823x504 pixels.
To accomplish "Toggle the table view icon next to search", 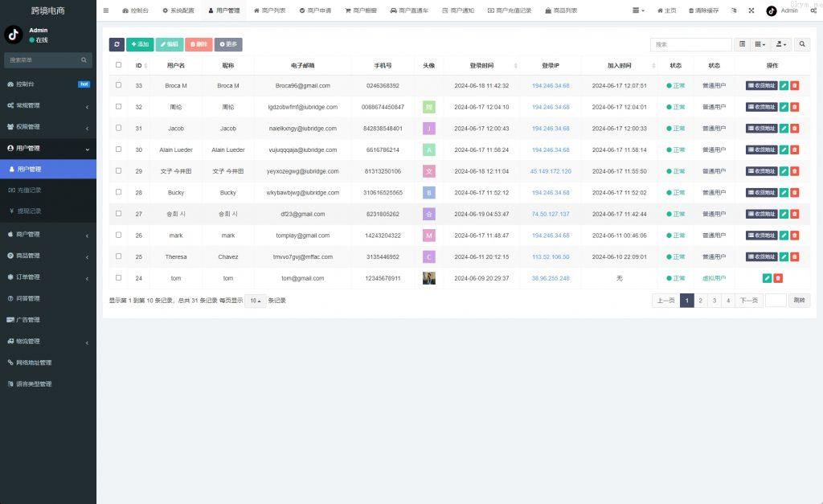I will click(742, 44).
